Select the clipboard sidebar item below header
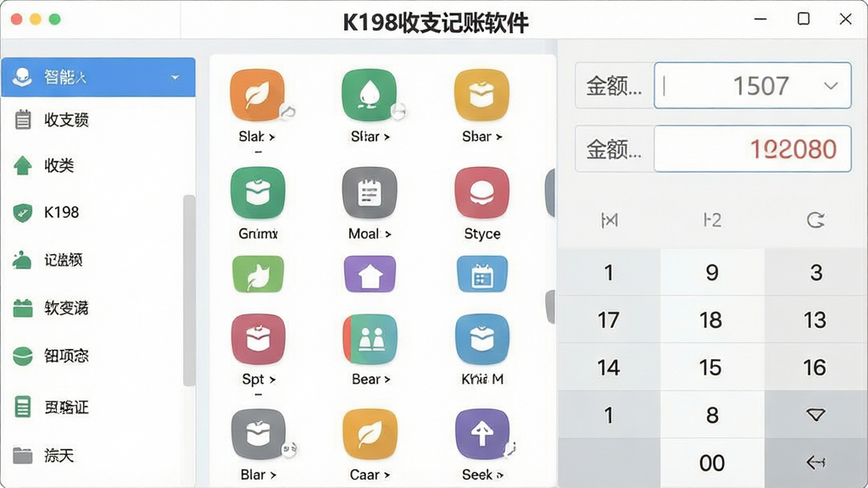The width and height of the screenshot is (868, 488). point(98,119)
